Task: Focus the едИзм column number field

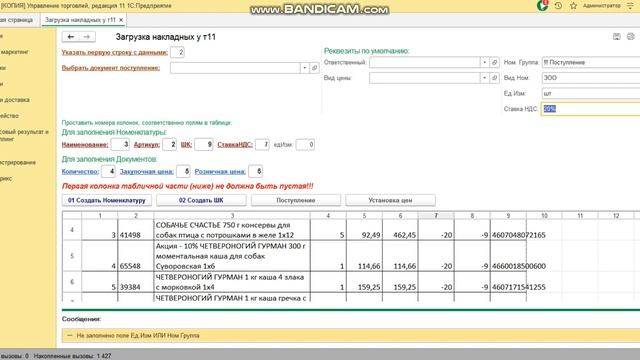Action: 305,144
